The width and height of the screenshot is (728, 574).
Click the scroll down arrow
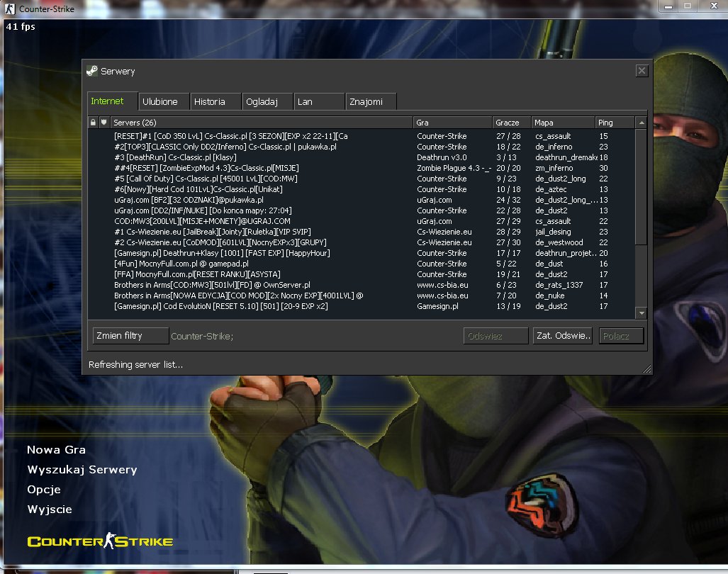click(x=642, y=313)
